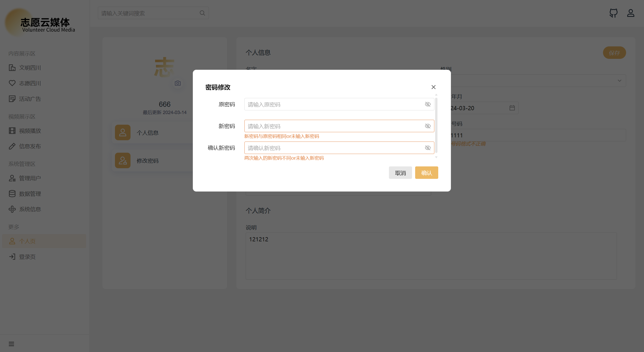Screen dimensions: 644x352
Task: Click the camera icon on avatar
Action: click(x=178, y=83)
